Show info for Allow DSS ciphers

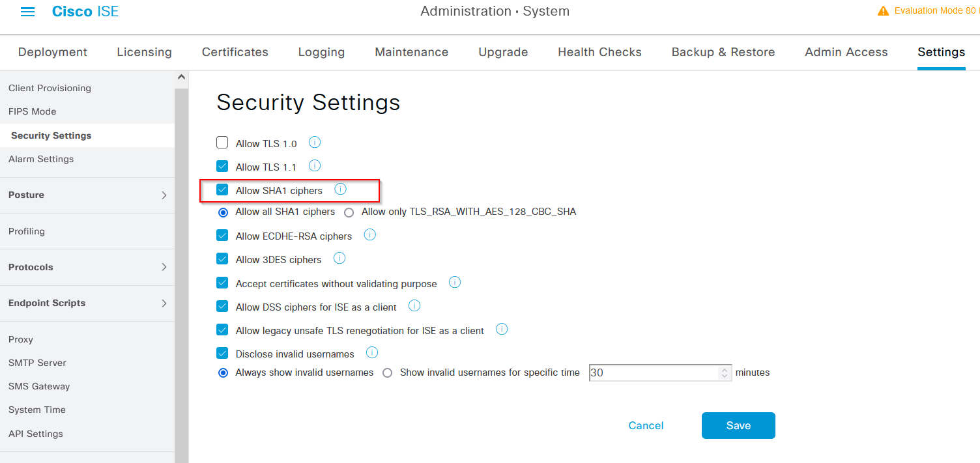coord(414,306)
